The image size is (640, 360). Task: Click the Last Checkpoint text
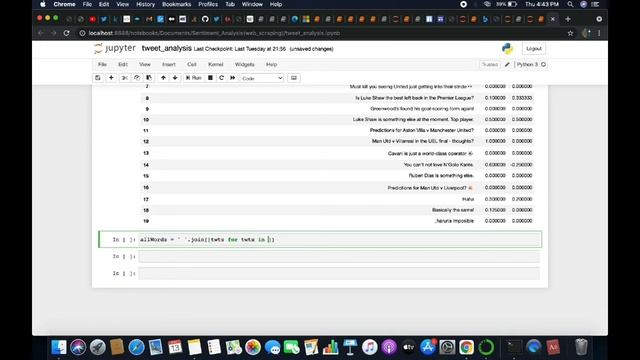tap(240, 49)
